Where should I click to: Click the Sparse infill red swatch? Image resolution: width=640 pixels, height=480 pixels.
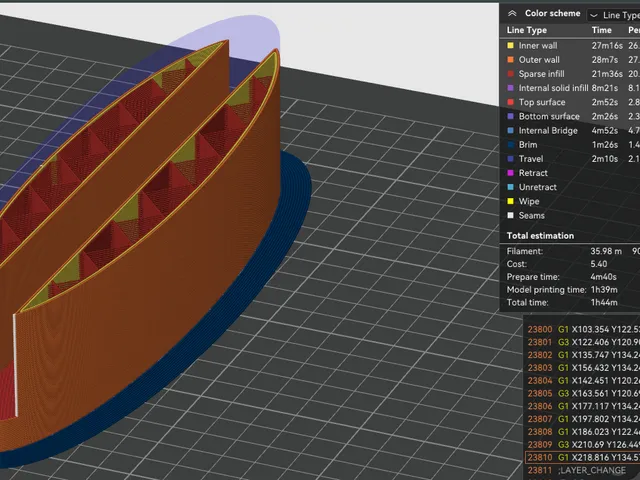click(510, 74)
